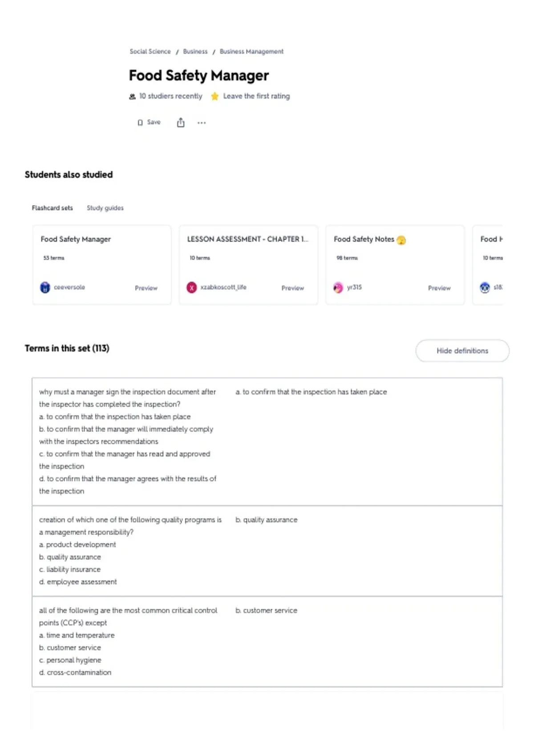Image resolution: width=534 pixels, height=756 pixels.
Task: Click the studiers people icon
Action: point(132,97)
